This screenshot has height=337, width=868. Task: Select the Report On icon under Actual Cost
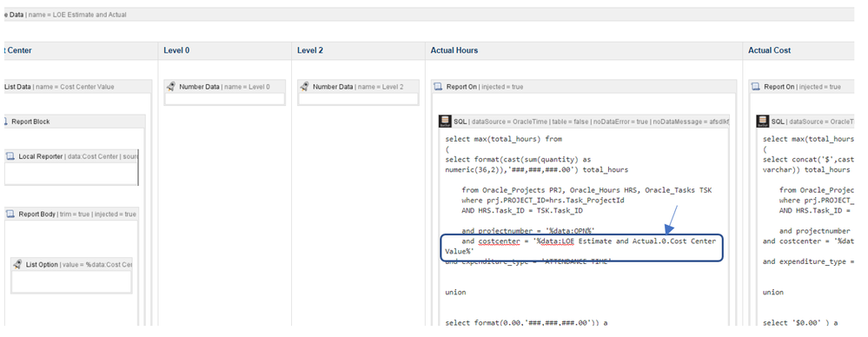click(756, 87)
